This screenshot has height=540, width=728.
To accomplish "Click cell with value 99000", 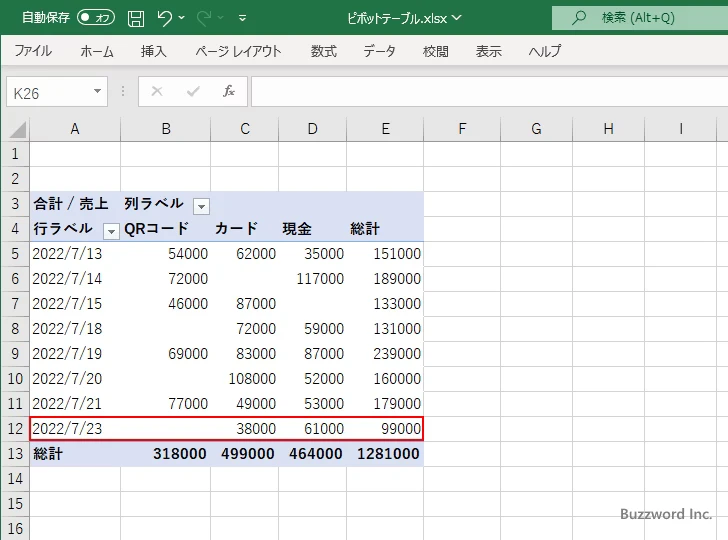I will (385, 429).
